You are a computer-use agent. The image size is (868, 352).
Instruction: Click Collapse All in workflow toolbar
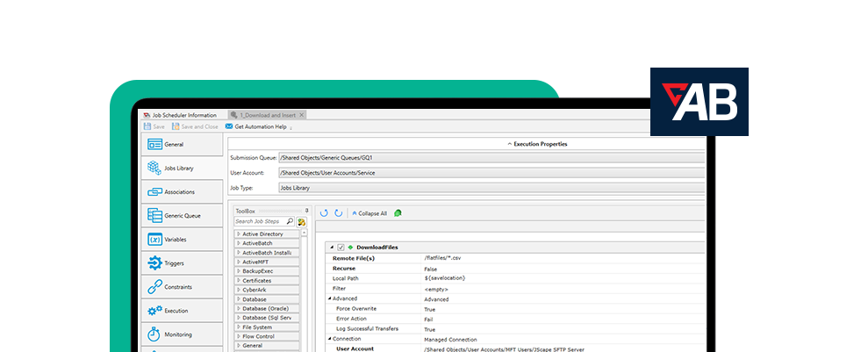click(x=369, y=213)
